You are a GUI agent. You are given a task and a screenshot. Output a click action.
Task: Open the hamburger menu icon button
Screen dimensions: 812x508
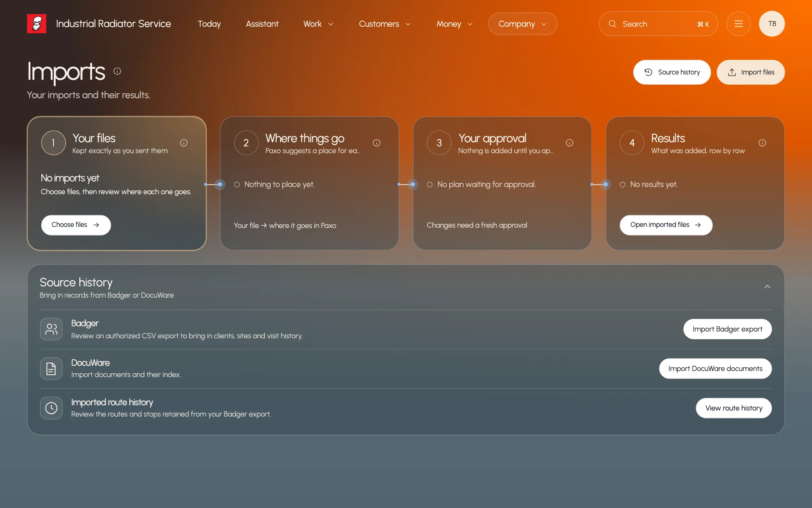coord(739,24)
